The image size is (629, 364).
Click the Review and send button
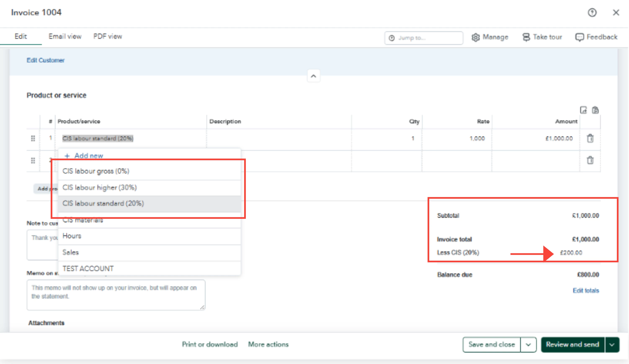(573, 345)
